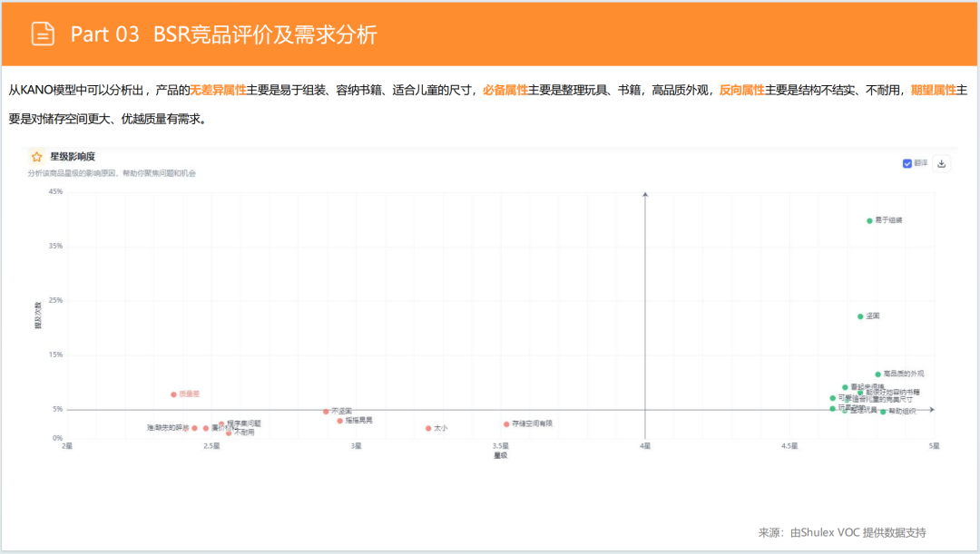The width and height of the screenshot is (980, 554).
Task: Click the 高品质的外观 green marker
Action: click(877, 374)
